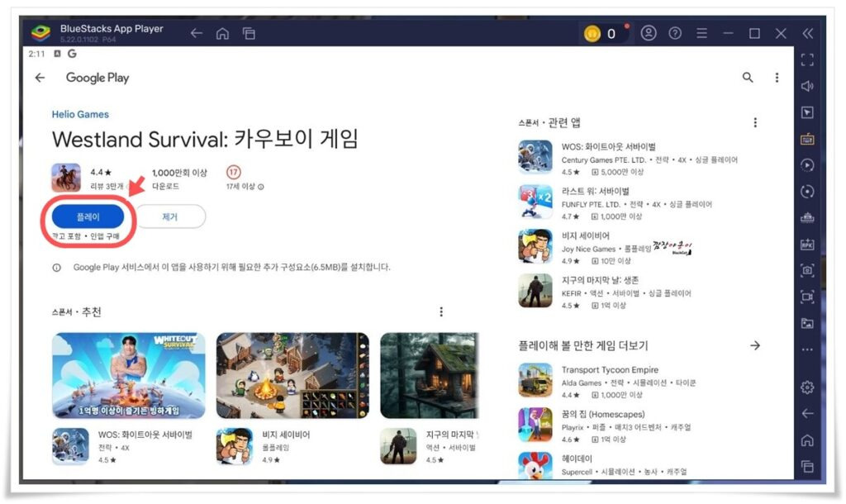Take a screenshot using the camera icon

[807, 270]
